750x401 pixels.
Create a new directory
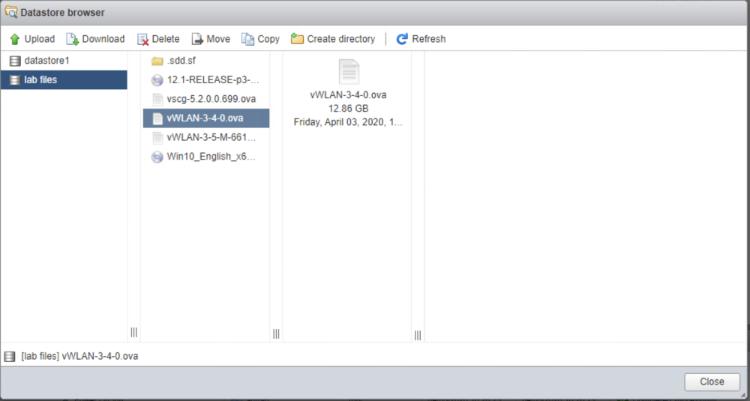(333, 39)
